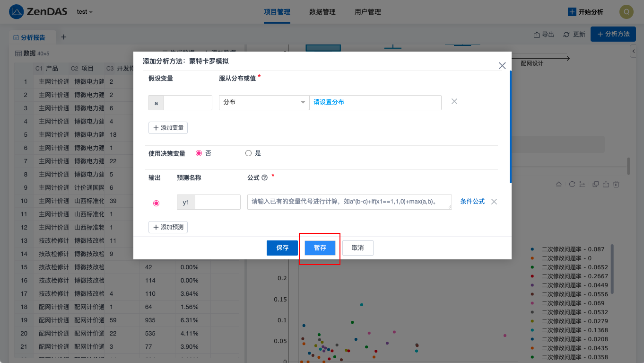The height and width of the screenshot is (363, 644).
Task: Select the y1 output radio button
Action: tap(157, 203)
